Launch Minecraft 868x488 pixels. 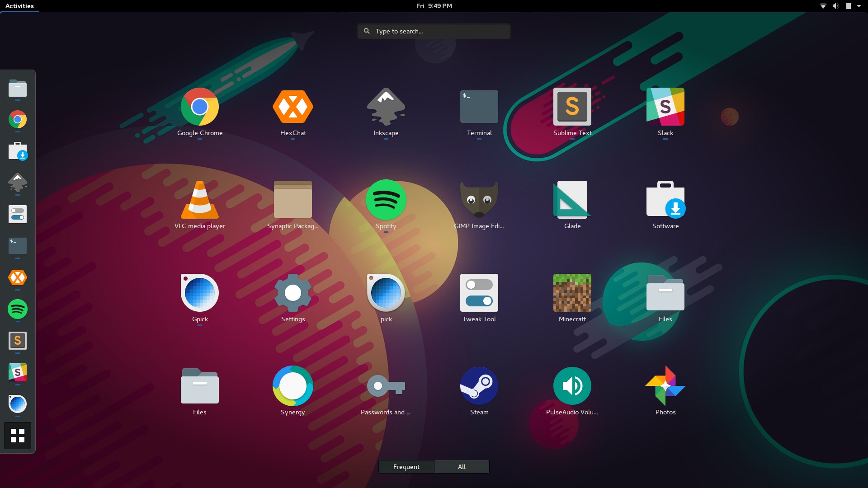point(572,293)
